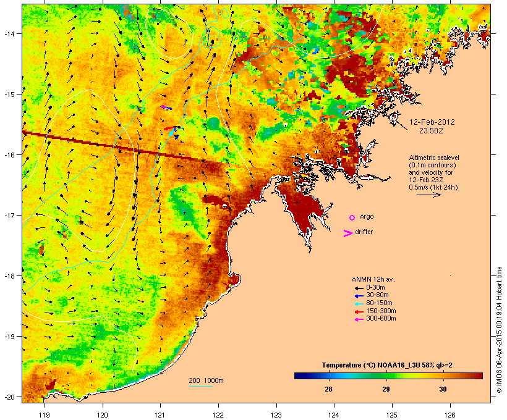Click the color bar tick label 28
The height and width of the screenshot is (420, 507).
(328, 389)
